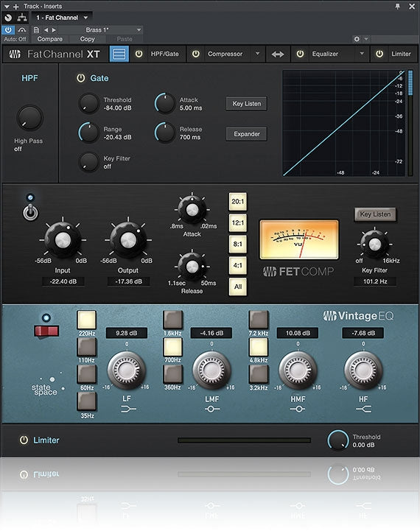
Task: Select the Compressor tab
Action: tap(225, 54)
